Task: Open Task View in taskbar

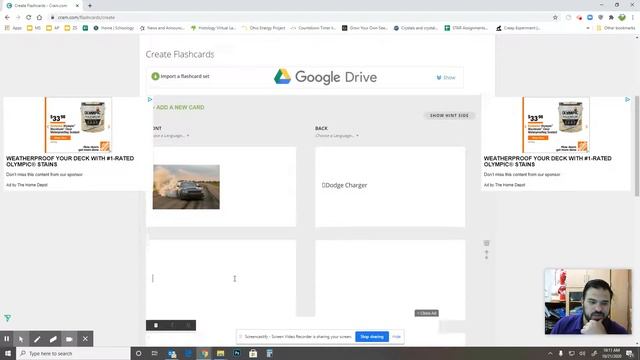Action: (155, 353)
